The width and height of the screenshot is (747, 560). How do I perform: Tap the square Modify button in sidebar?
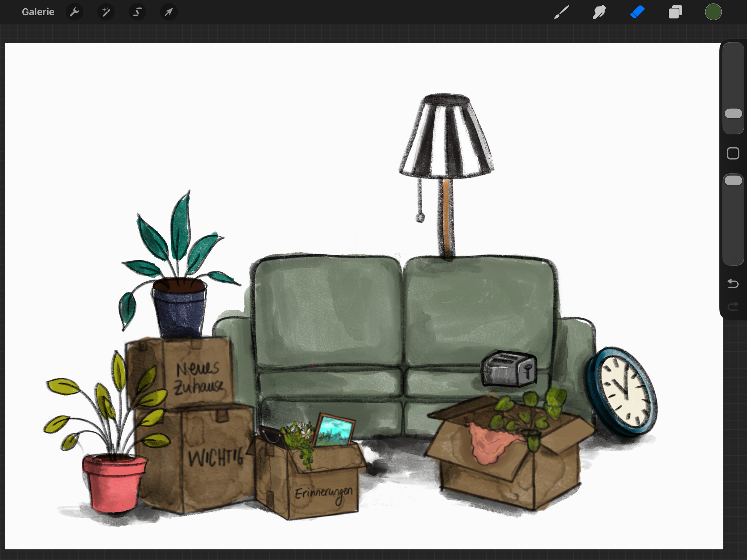point(733,153)
